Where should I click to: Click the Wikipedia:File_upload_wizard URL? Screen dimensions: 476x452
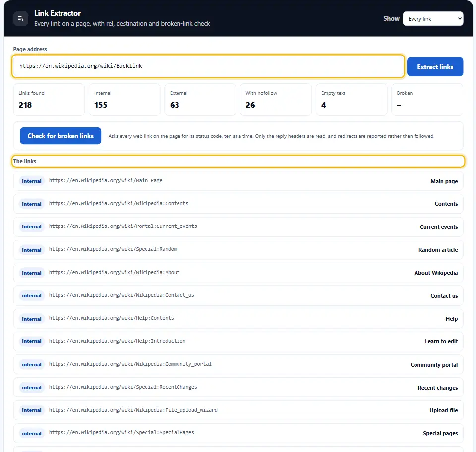click(133, 410)
